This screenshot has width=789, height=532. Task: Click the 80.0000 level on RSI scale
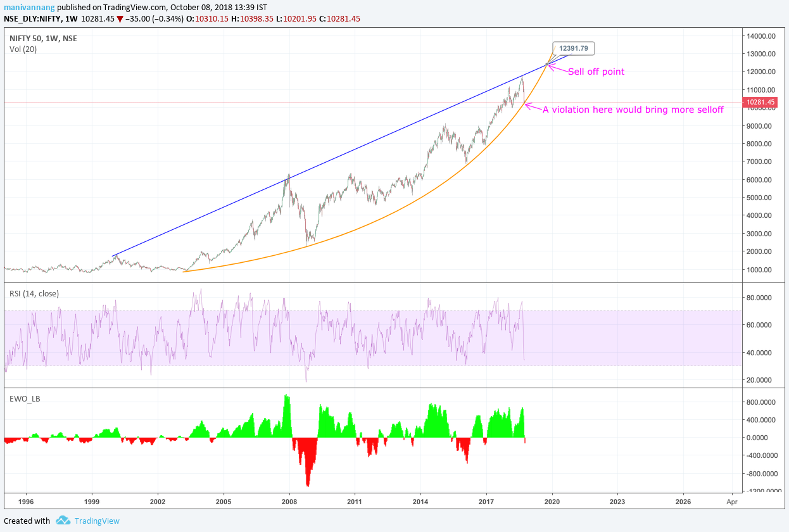click(x=759, y=297)
